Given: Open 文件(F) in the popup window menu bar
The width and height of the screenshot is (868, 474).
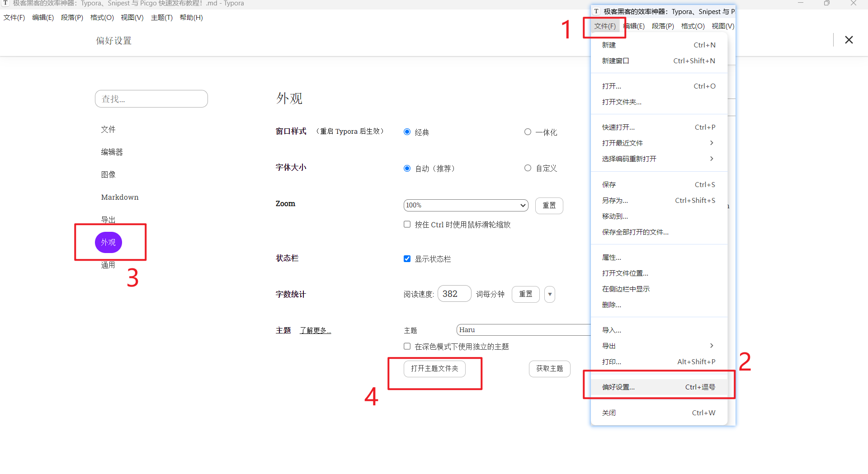Looking at the screenshot, I should click(605, 26).
